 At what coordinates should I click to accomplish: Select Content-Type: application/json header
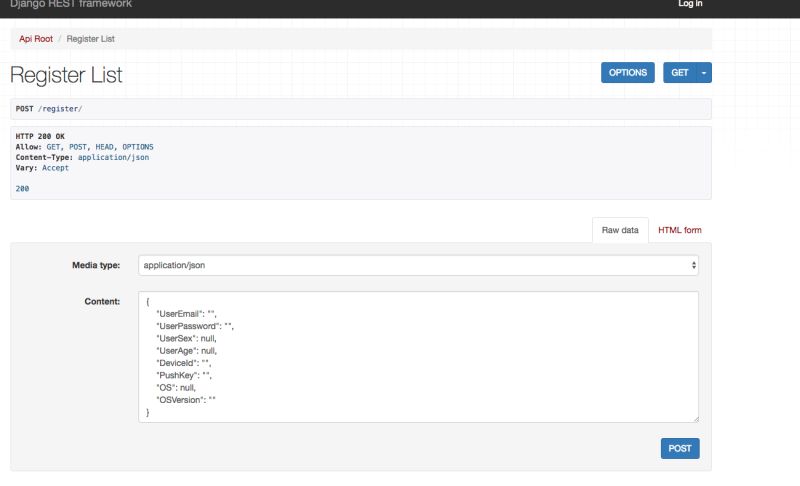pyautogui.click(x=82, y=157)
